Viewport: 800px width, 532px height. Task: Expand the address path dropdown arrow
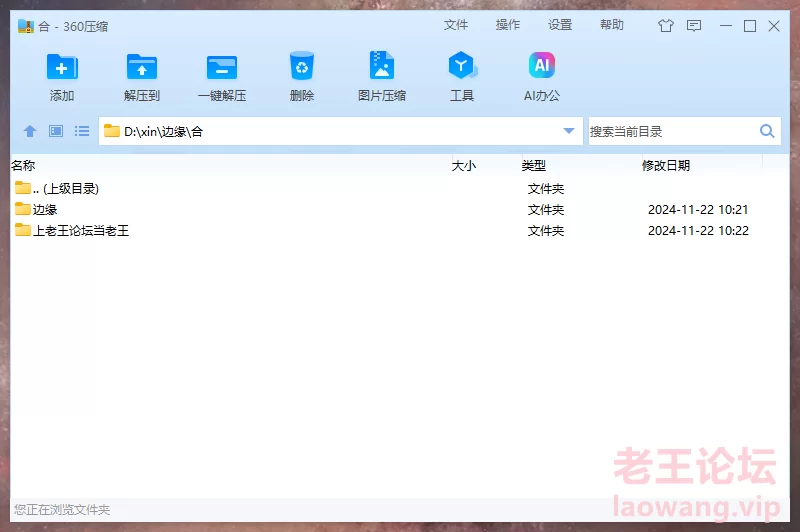point(569,131)
